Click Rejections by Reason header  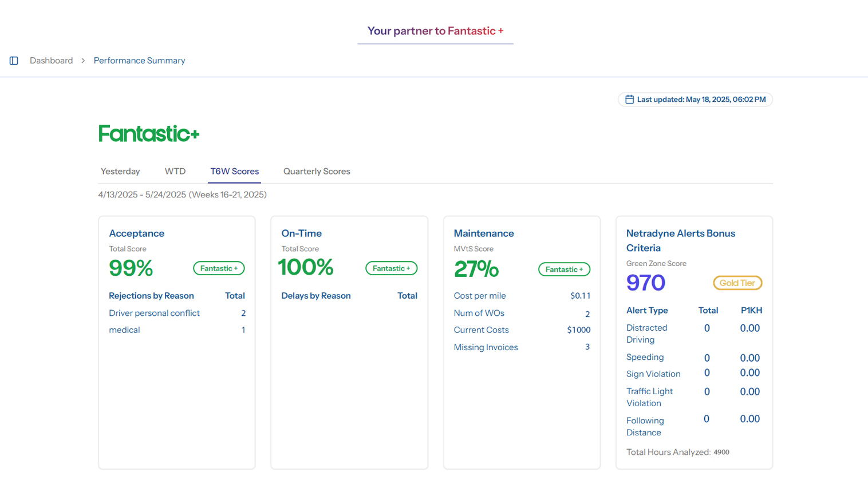point(151,296)
